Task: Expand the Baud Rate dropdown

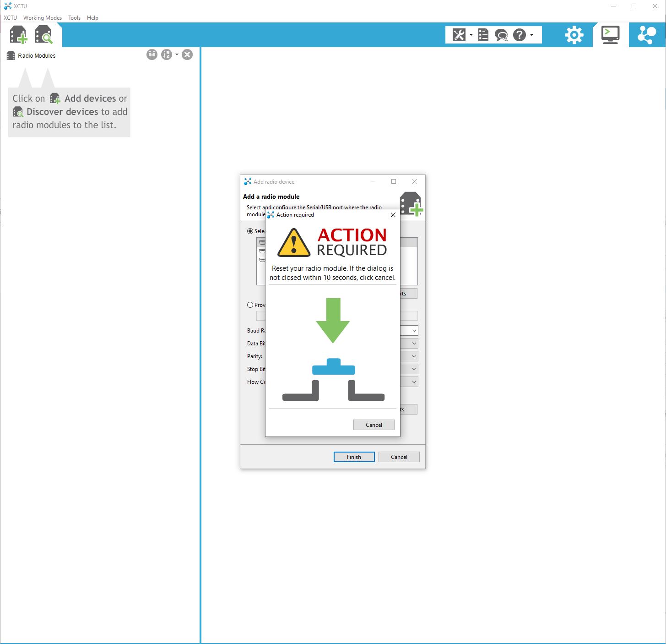Action: click(x=414, y=331)
